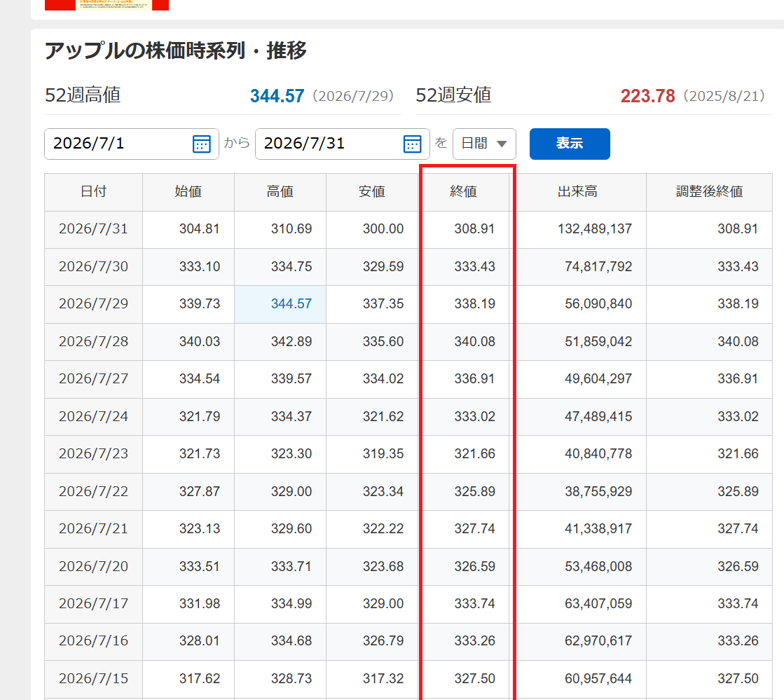
Task: Select the 2026/7/15 date cell
Action: point(93,678)
